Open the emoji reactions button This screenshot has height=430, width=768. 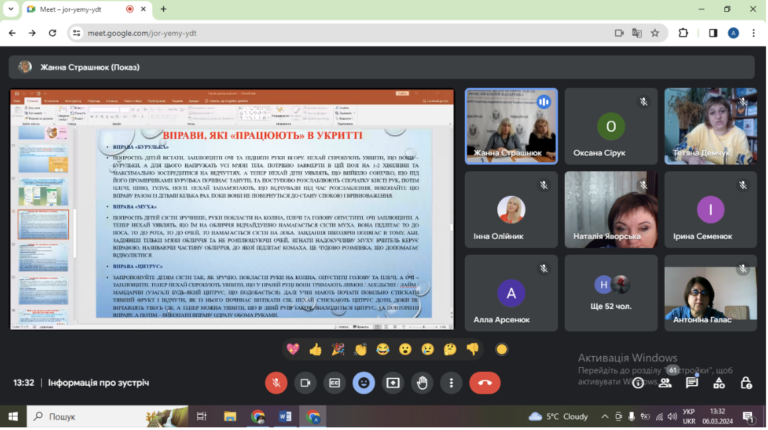(x=363, y=383)
